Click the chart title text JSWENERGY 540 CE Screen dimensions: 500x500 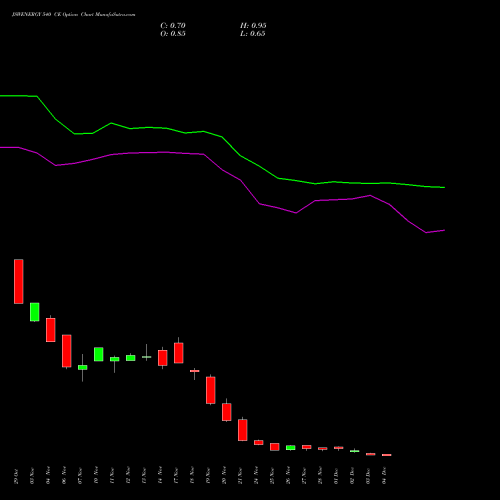(37, 15)
